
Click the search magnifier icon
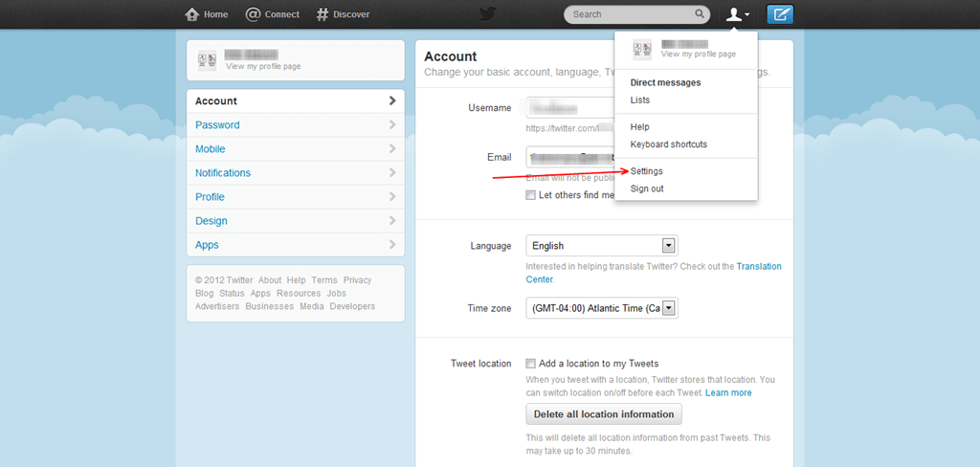pos(700,13)
